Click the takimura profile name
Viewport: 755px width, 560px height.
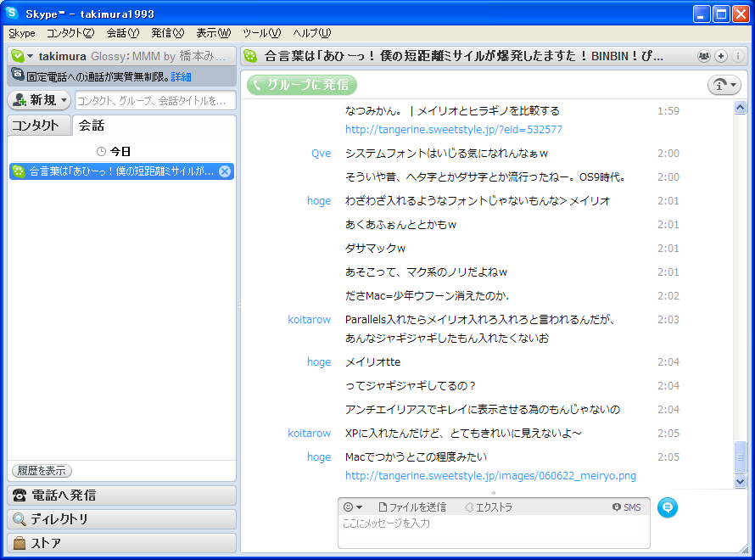coord(62,56)
